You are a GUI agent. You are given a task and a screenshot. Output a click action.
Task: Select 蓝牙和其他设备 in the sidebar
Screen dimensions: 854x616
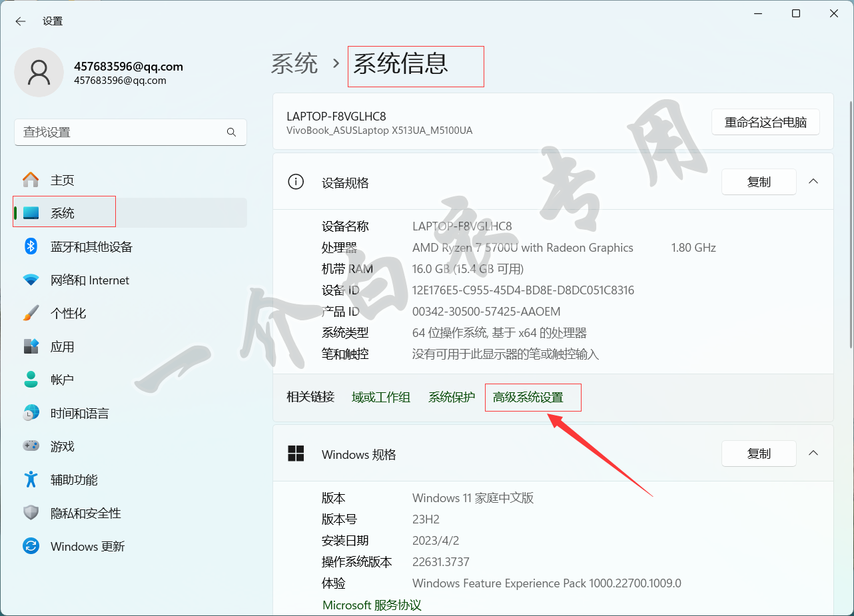[x=130, y=246]
